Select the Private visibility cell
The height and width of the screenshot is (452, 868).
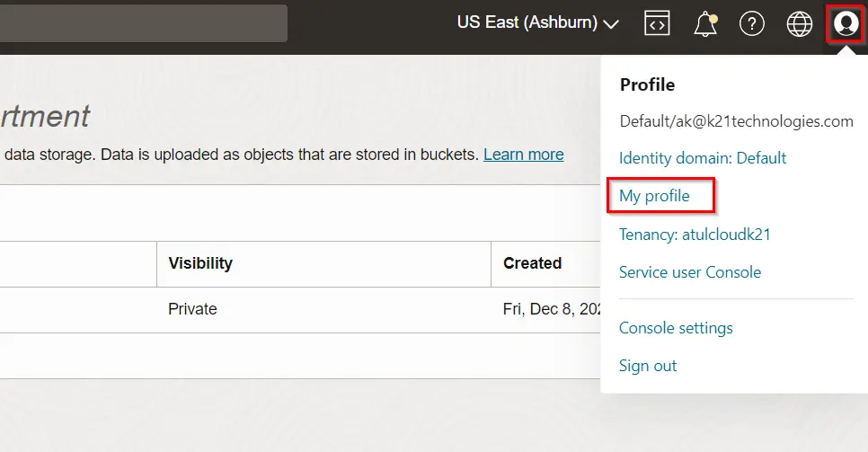tap(192, 309)
